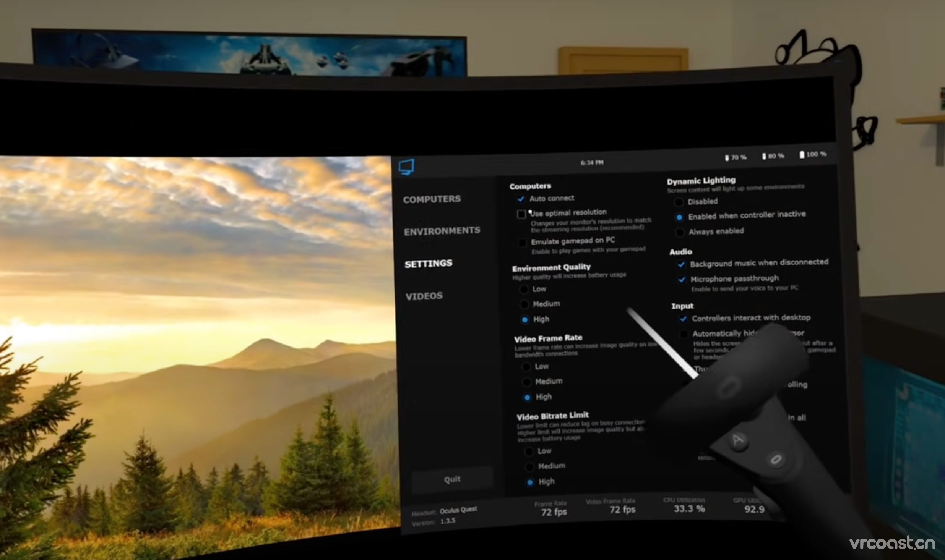
Task: Set Video Bitrate Limit to High
Action: tap(530, 482)
